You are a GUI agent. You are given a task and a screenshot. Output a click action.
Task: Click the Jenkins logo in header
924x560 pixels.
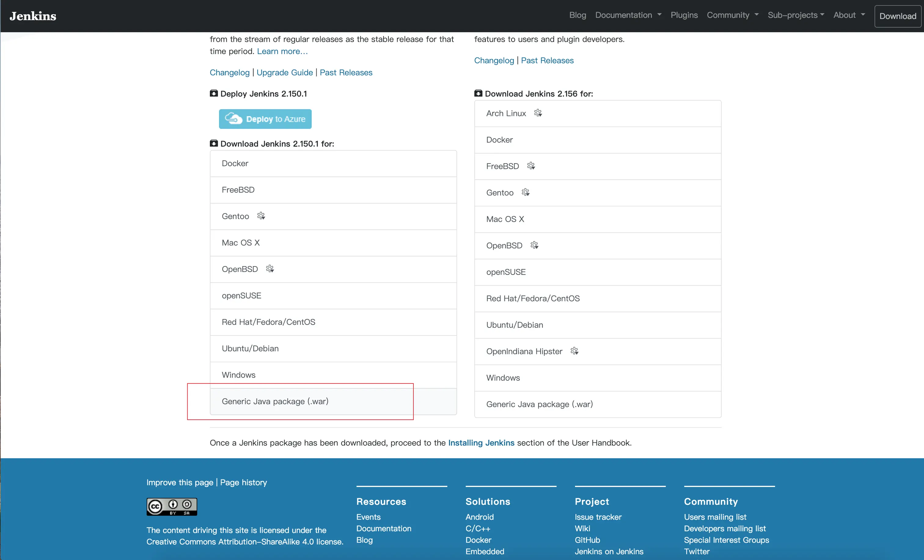point(33,16)
